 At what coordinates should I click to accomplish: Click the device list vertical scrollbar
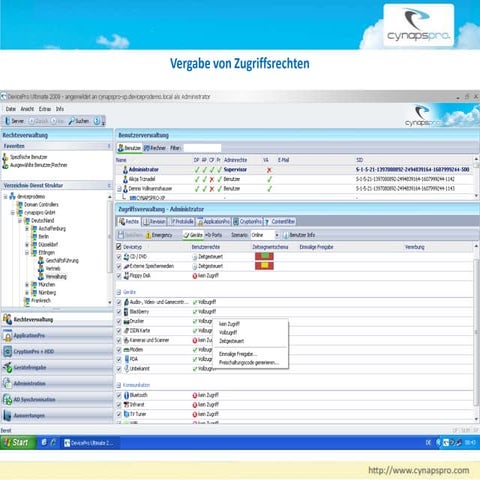[476, 333]
